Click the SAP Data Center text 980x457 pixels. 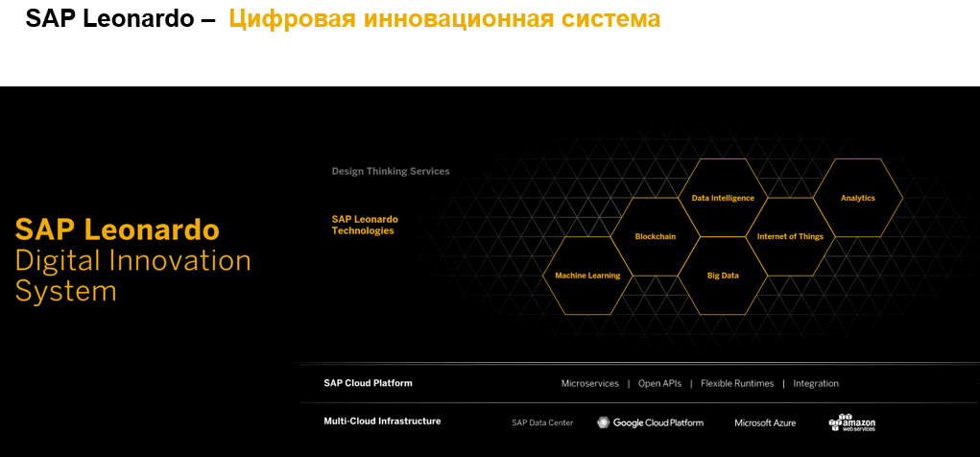542,423
